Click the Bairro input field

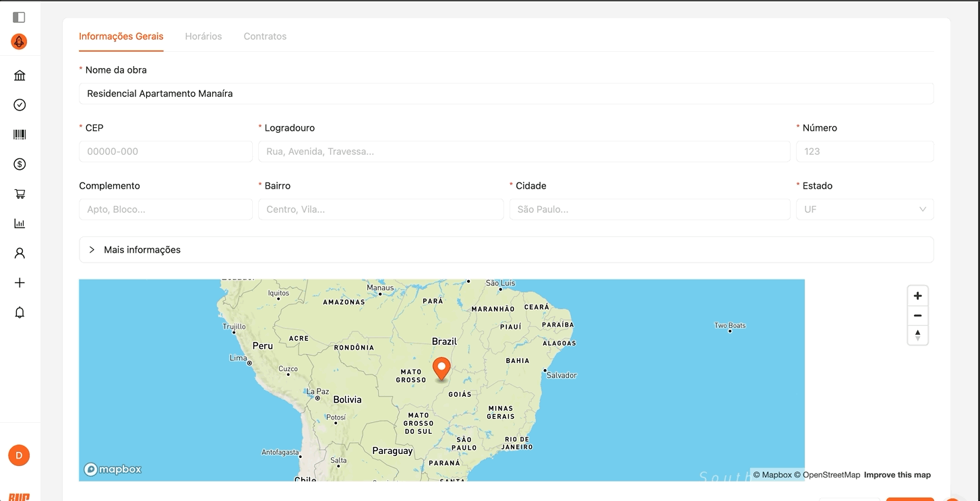coord(381,209)
